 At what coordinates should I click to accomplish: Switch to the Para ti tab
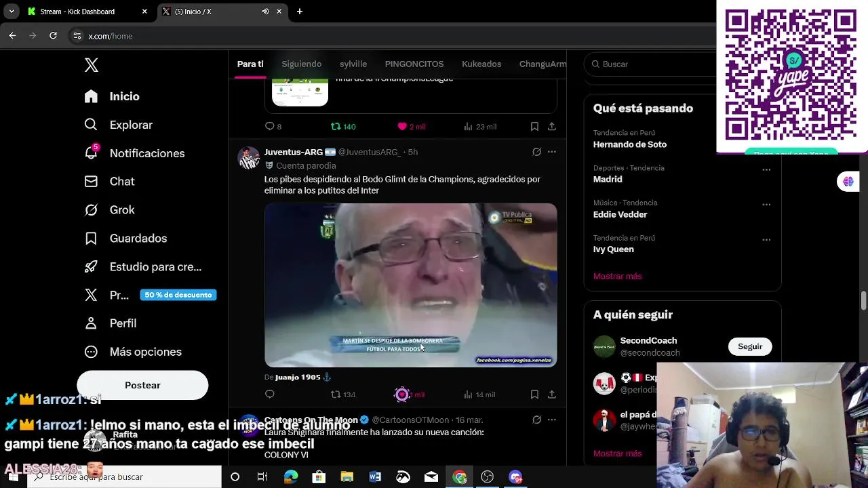pyautogui.click(x=250, y=64)
